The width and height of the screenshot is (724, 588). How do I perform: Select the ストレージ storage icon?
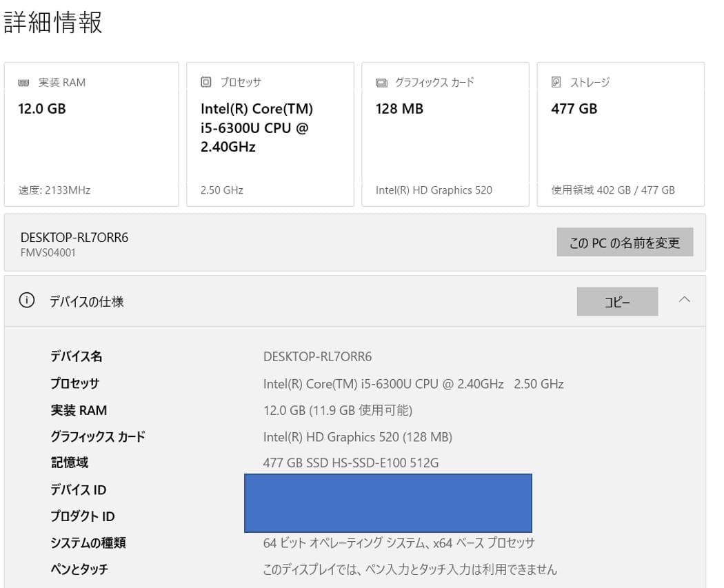pos(556,82)
